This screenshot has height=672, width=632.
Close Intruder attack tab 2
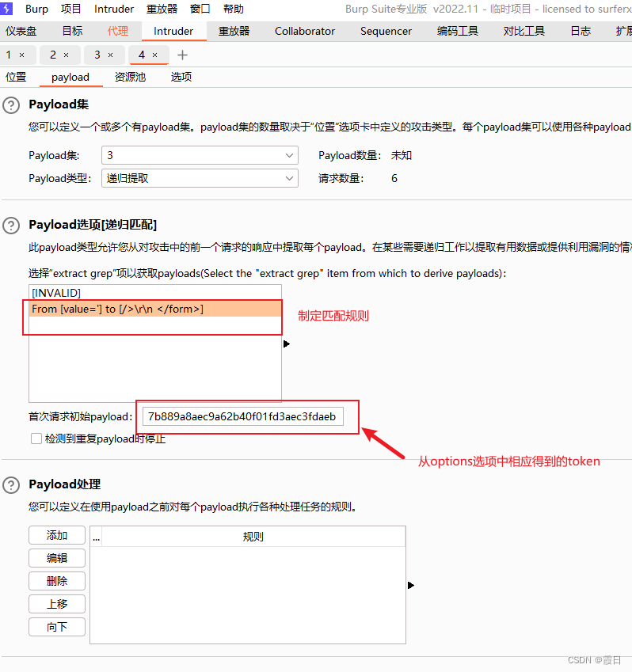(66, 55)
